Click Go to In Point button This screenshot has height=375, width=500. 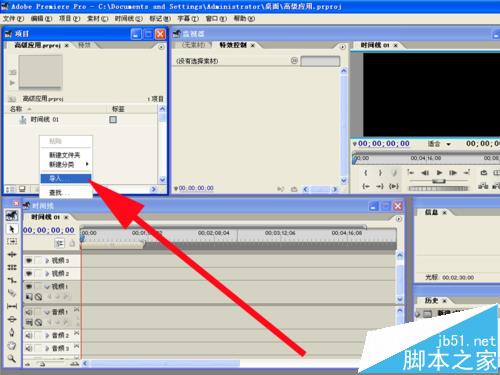pos(366,186)
